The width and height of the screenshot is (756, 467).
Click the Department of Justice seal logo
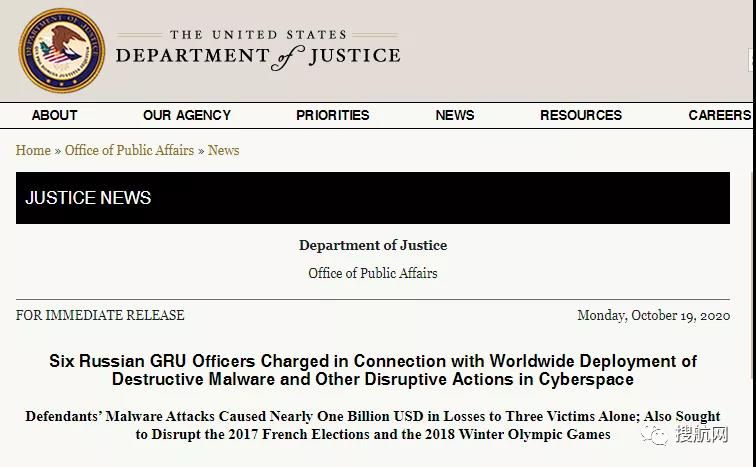pyautogui.click(x=61, y=50)
